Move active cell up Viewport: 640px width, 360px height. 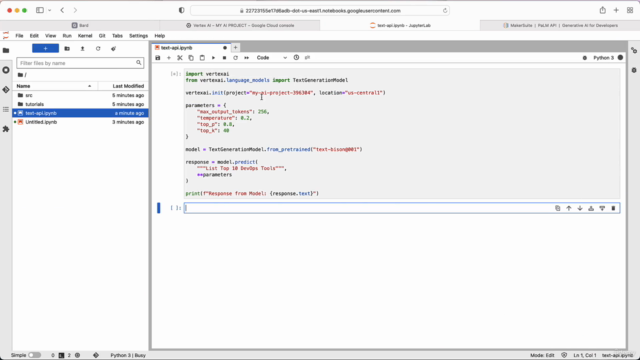[569, 208]
